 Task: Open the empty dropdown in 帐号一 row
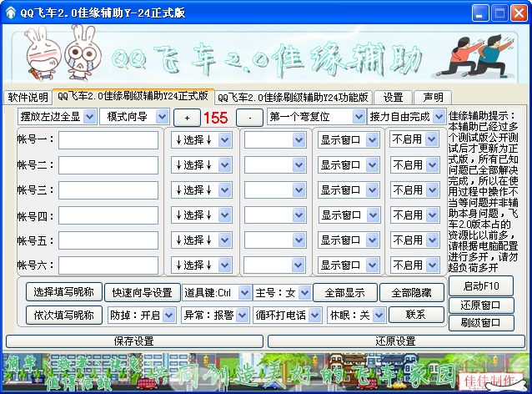point(275,140)
